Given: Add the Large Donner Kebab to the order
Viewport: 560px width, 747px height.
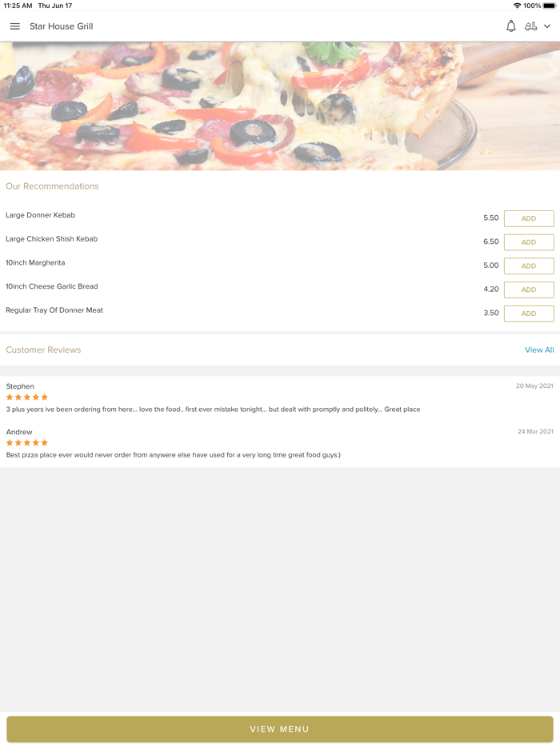Looking at the screenshot, I should (528, 218).
